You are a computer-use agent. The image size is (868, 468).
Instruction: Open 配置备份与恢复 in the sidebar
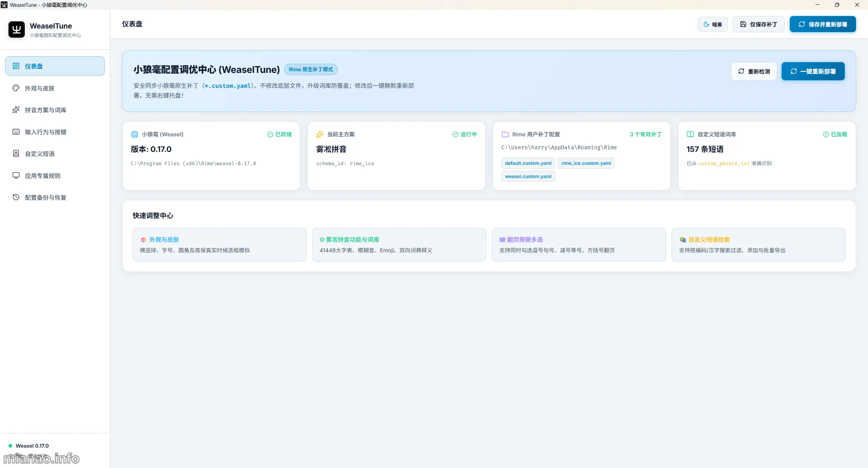(55, 197)
